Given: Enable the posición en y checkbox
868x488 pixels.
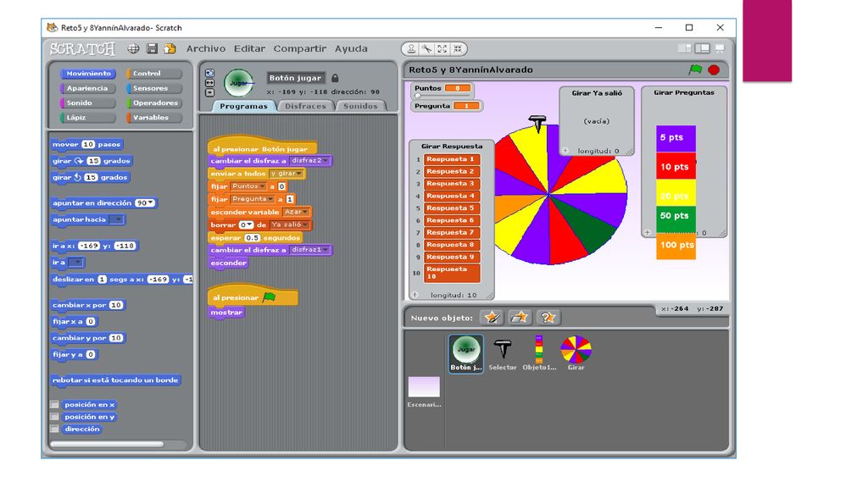Looking at the screenshot, I should click(x=54, y=417).
